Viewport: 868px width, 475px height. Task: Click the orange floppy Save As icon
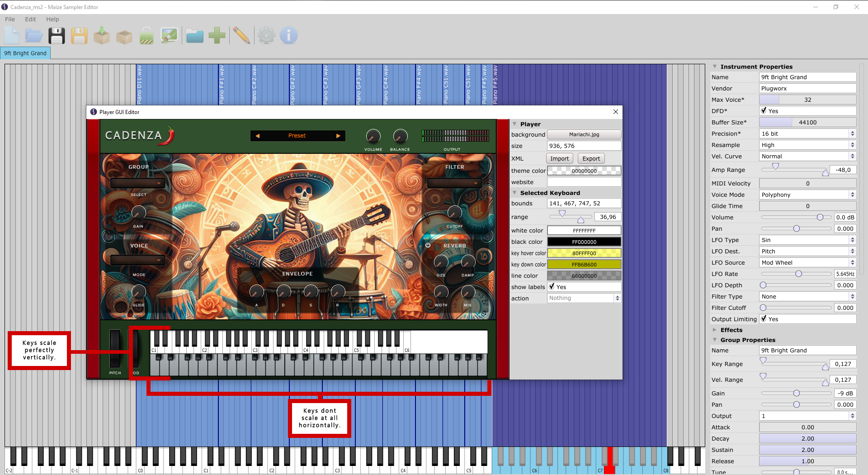point(79,36)
